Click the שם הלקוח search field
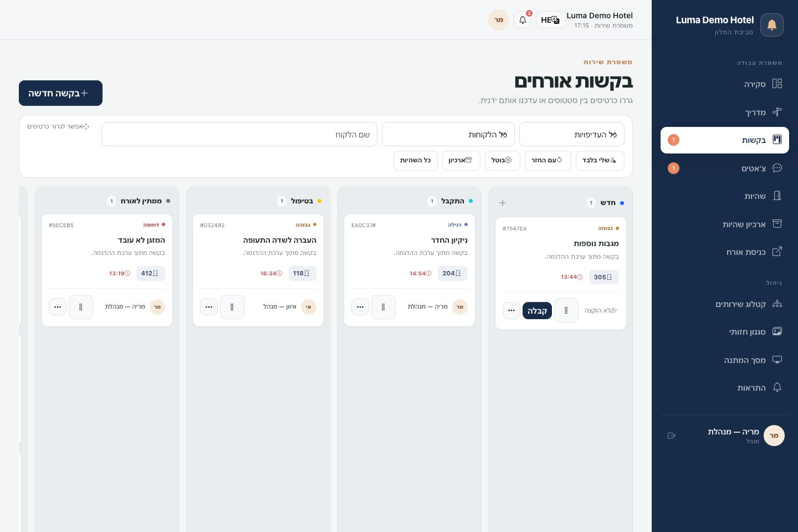Image resolution: width=798 pixels, height=532 pixels. tap(239, 135)
